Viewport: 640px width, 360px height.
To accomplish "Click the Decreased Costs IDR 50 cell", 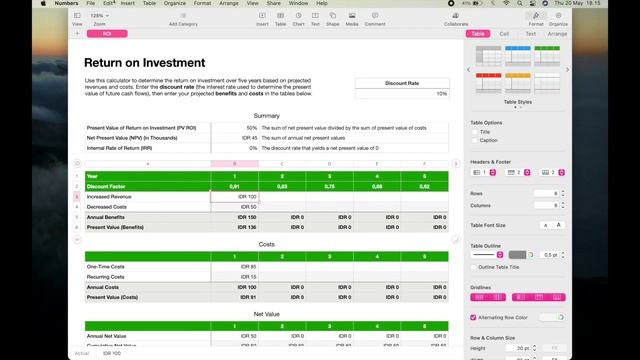I will pyautogui.click(x=234, y=207).
